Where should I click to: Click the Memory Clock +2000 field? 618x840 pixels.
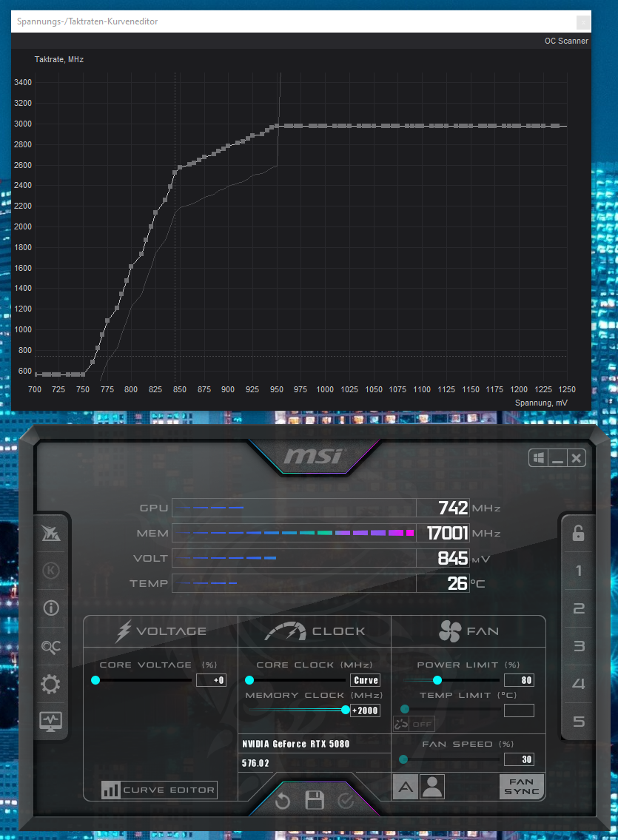point(365,710)
